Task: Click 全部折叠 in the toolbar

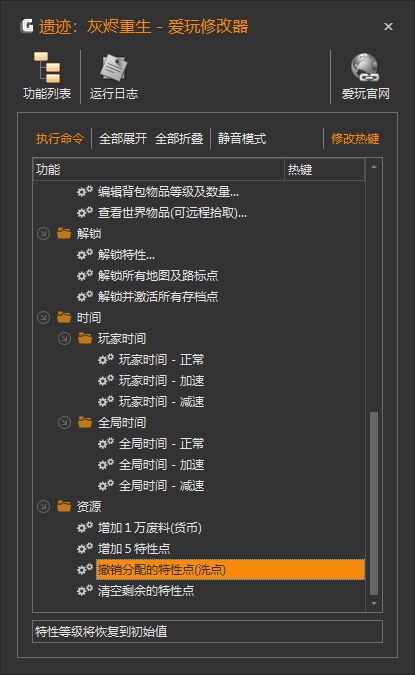Action: coord(179,139)
